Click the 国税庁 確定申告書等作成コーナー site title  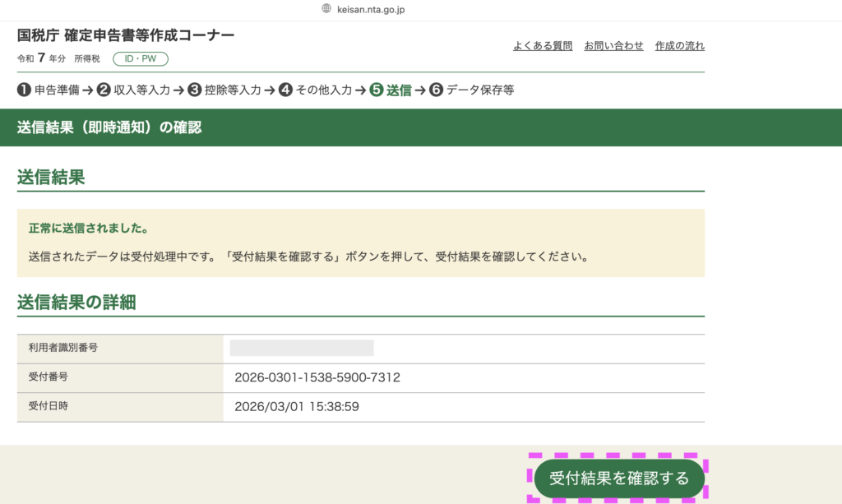(126, 35)
